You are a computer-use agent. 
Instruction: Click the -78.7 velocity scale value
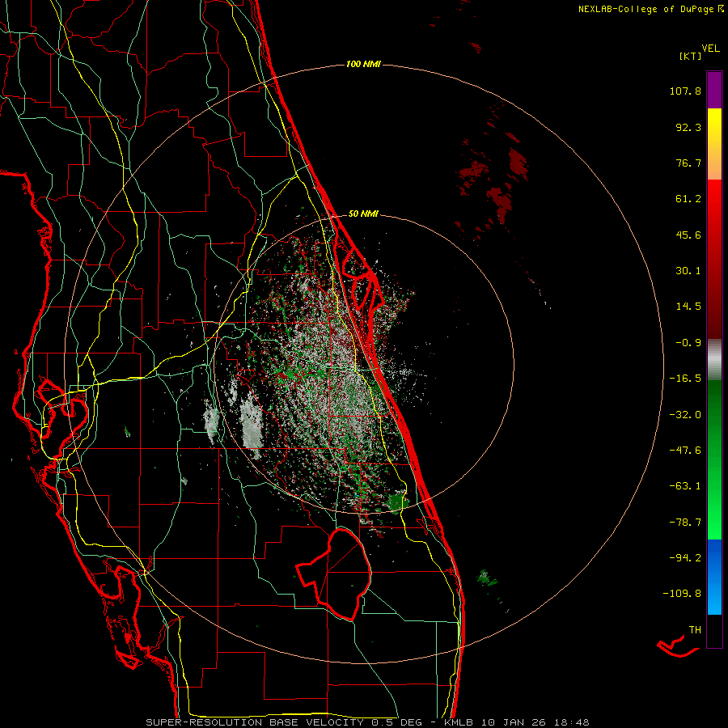click(x=685, y=523)
